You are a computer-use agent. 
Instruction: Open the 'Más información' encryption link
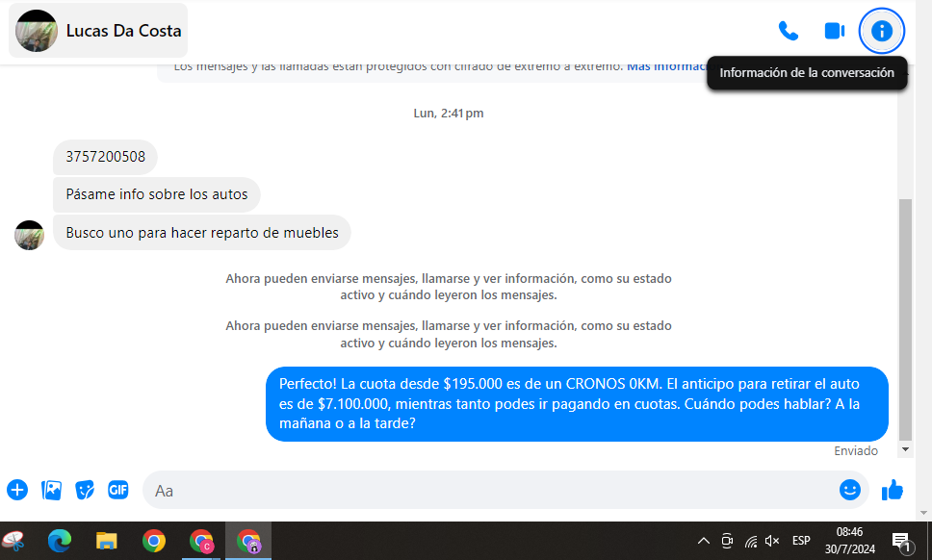(x=666, y=67)
